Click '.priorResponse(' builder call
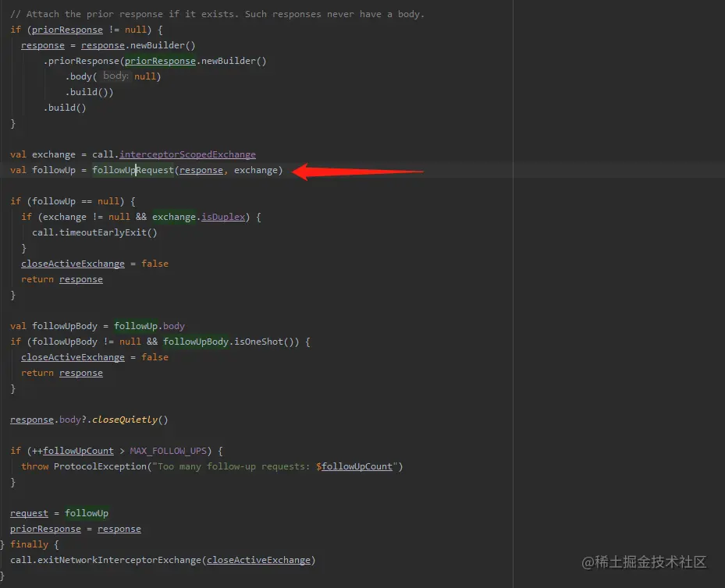 (84, 61)
